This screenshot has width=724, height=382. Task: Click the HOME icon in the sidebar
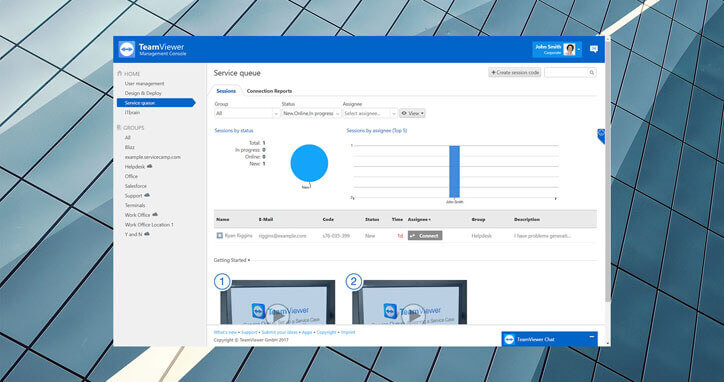coord(120,73)
